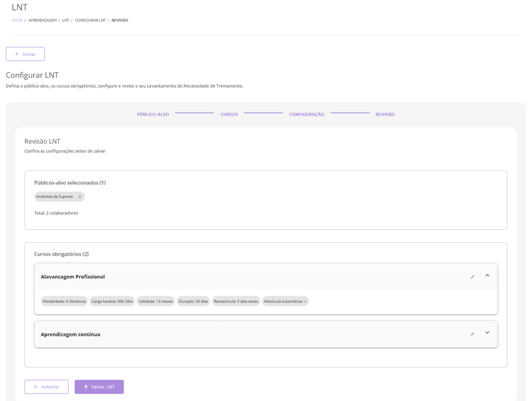This screenshot has width=532, height=401.
Task: Go to the CURSOS step
Action: [229, 115]
